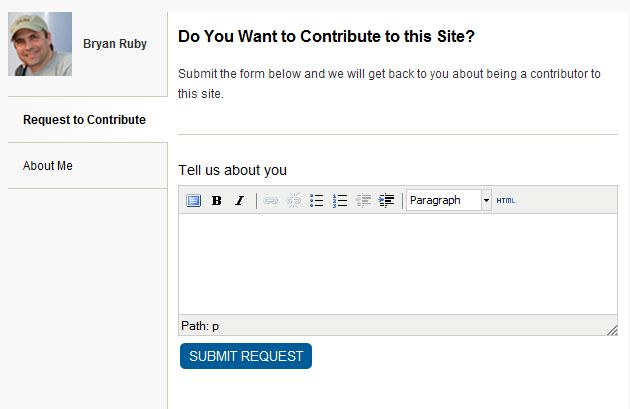Screen dimensions: 630x409
Task: Apply italic formatting in editor
Action: (239, 201)
